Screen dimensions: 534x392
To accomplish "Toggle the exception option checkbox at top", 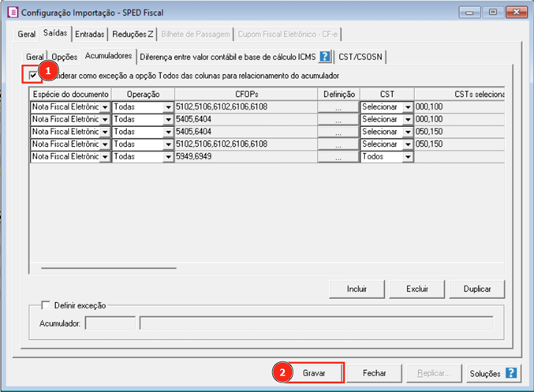I will pyautogui.click(x=32, y=76).
